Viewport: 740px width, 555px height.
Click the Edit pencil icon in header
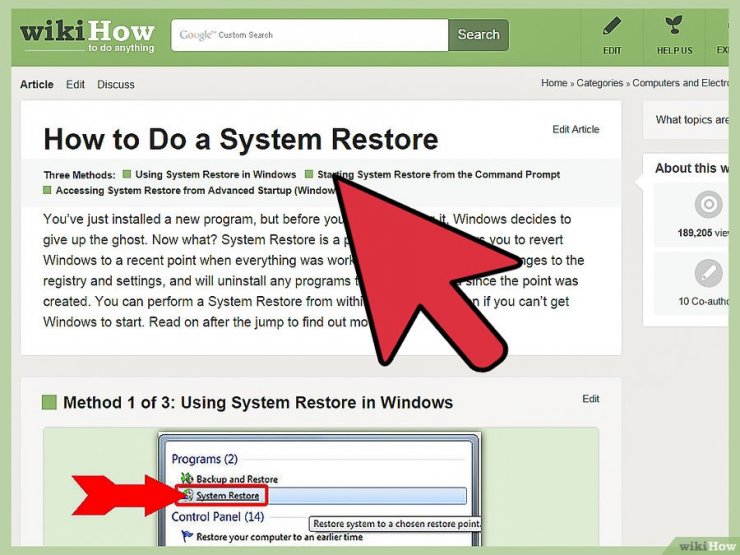coord(612,26)
